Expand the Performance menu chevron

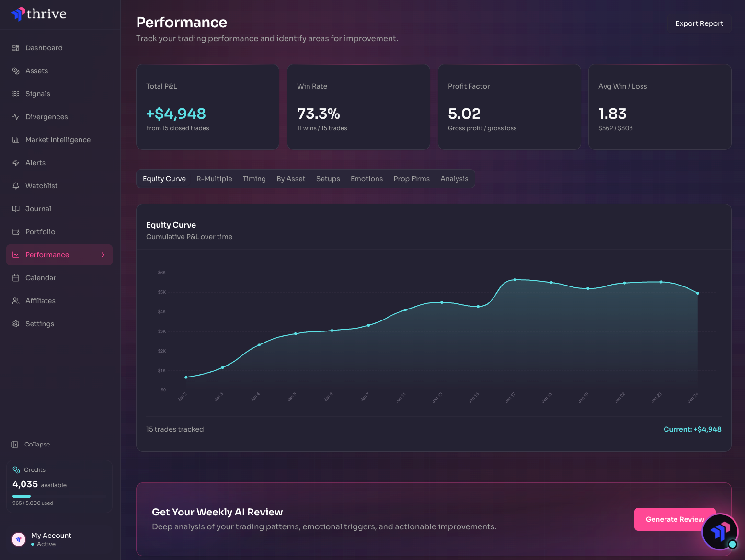(103, 254)
